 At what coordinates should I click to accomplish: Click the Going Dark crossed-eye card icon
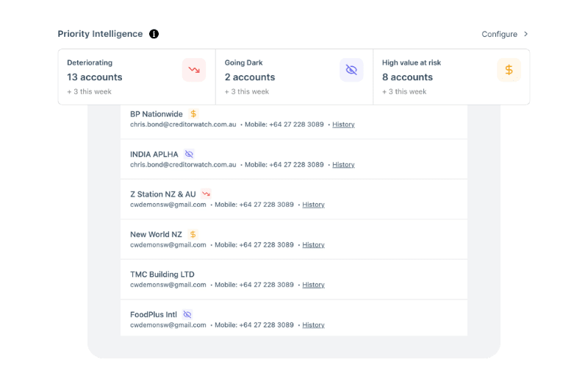tap(351, 70)
